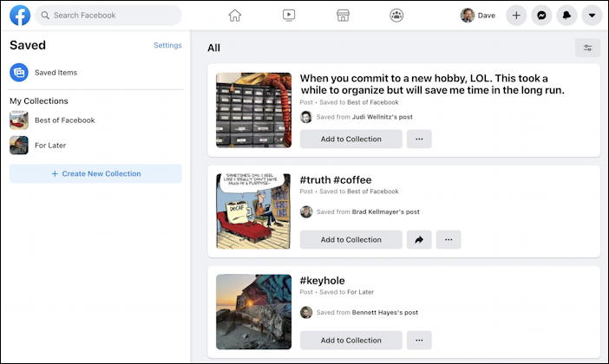Viewport: 609px width, 364px height.
Task: Open Judi Wellnitz's post link
Action: tap(383, 117)
